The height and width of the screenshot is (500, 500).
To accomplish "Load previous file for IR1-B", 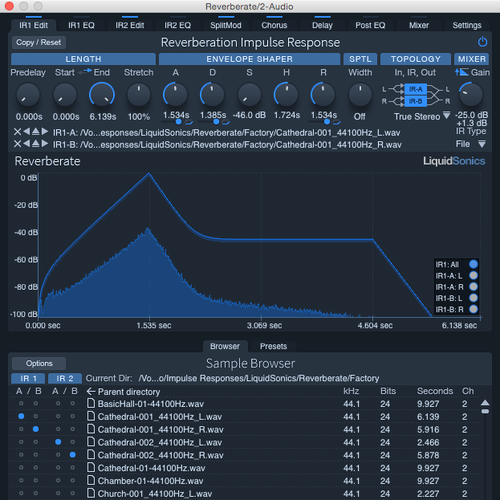I will 27,144.
